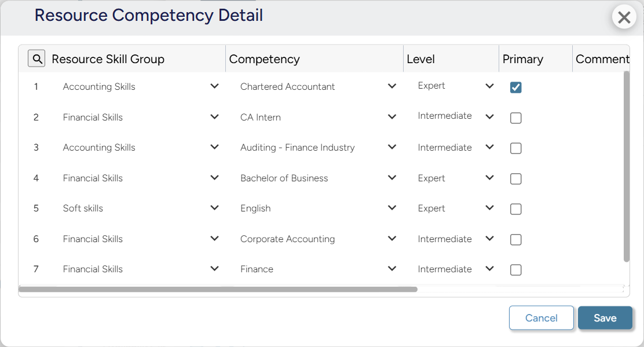Expand competency dropdown for Auditing - Finance Industry

point(392,148)
